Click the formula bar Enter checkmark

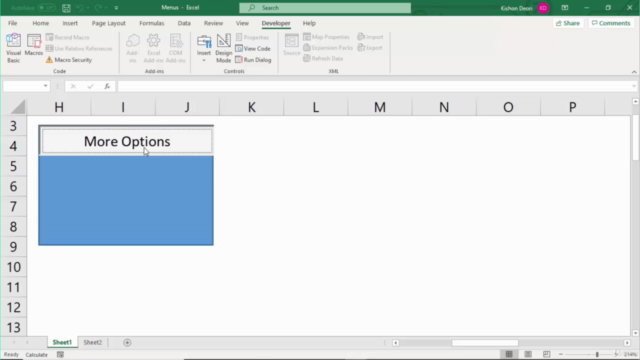(90, 86)
